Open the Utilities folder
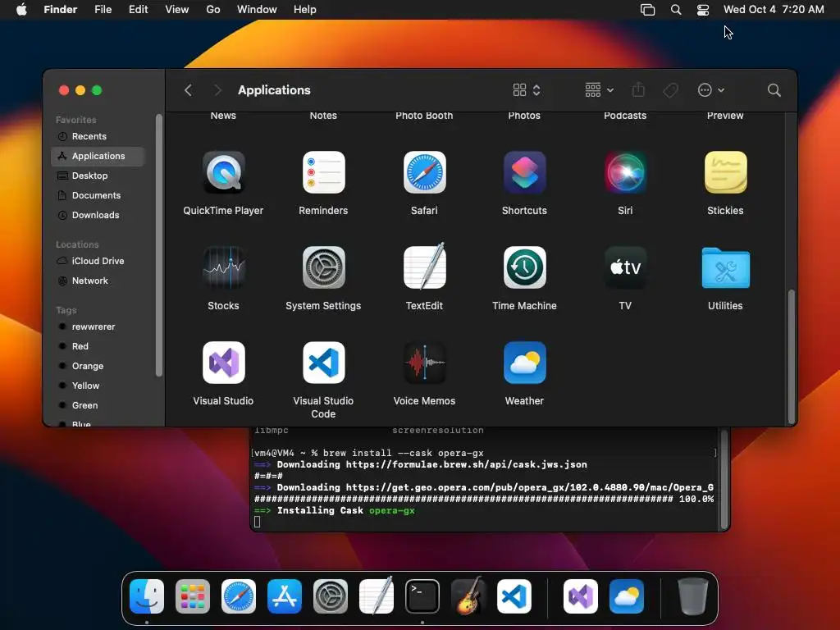The height and width of the screenshot is (630, 840). click(725, 268)
